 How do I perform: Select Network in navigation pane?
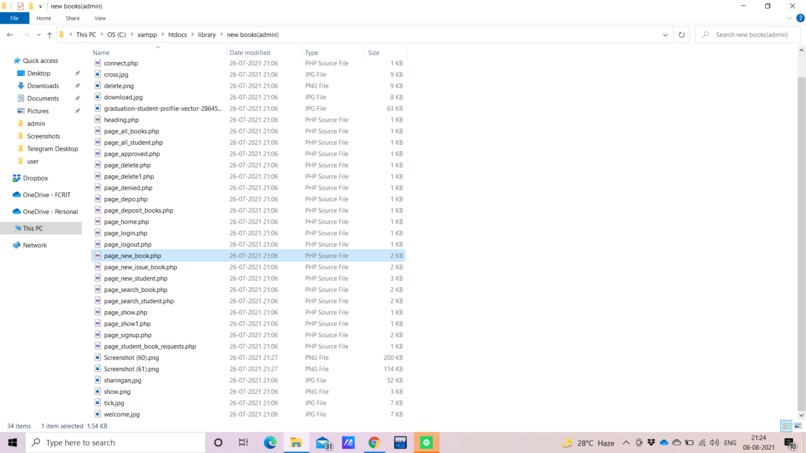34,245
